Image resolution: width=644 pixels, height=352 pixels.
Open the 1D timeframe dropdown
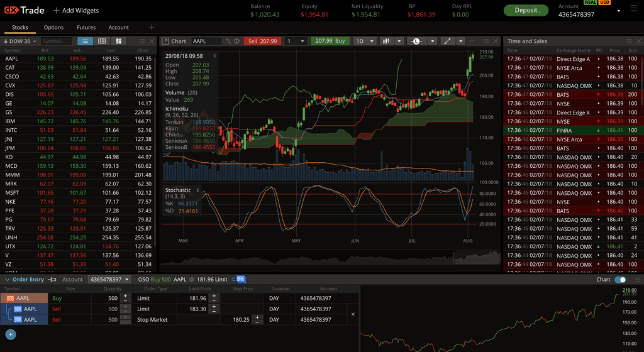[x=365, y=41]
